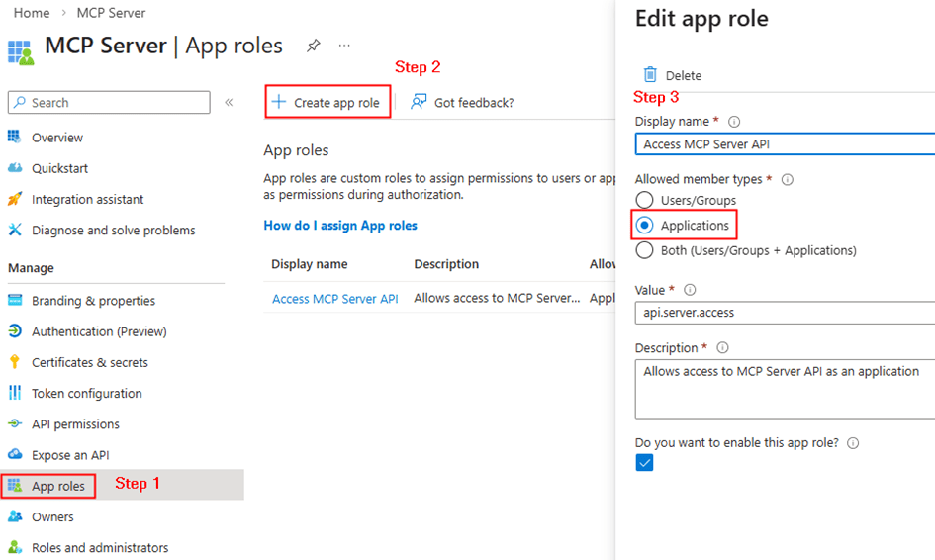935x560 pixels.
Task: Open How do I assign App roles
Action: point(340,226)
